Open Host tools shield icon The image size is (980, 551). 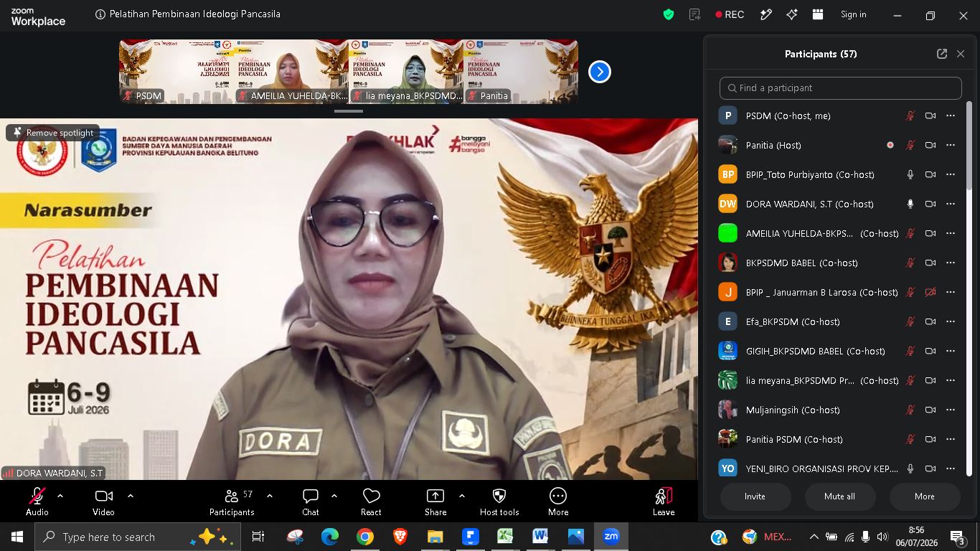(499, 496)
